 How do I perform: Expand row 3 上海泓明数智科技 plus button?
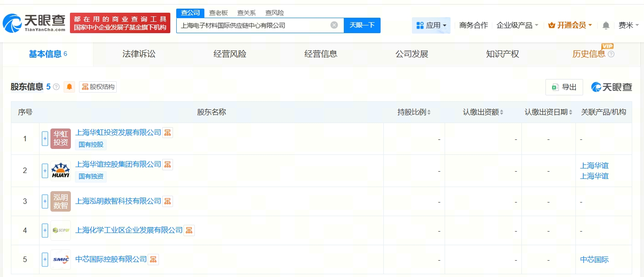coord(45,201)
